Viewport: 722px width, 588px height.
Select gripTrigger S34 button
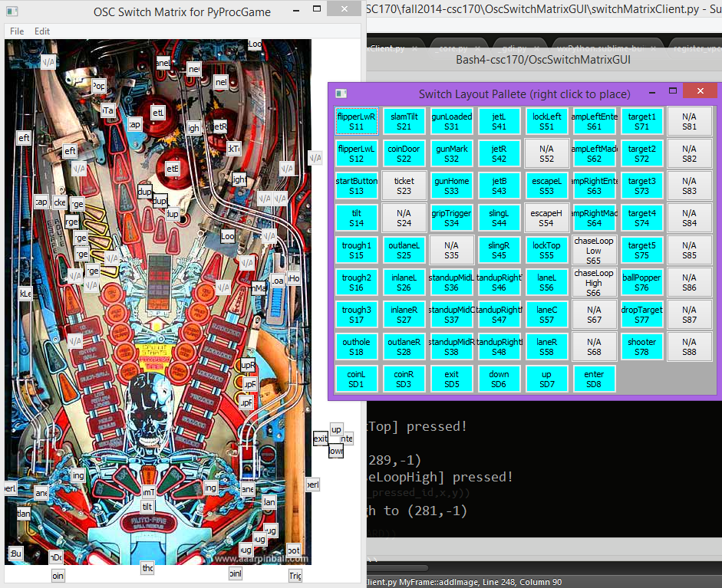tap(452, 218)
